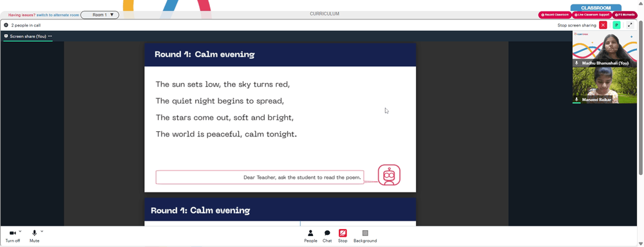644x247 pixels.
Task: Click the Live Classroom Support button
Action: [592, 15]
